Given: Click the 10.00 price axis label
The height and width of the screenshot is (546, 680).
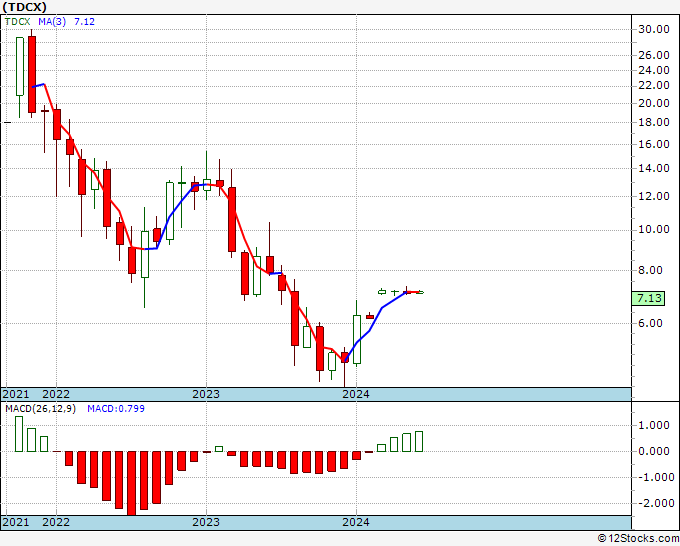Looking at the screenshot, I should pyautogui.click(x=654, y=229).
